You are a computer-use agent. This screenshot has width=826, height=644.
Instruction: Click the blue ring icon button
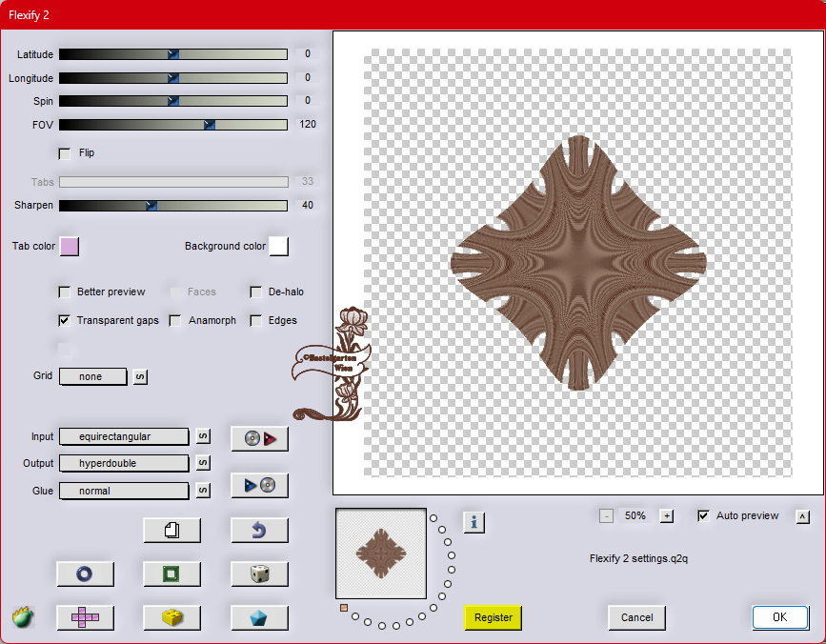(x=85, y=574)
